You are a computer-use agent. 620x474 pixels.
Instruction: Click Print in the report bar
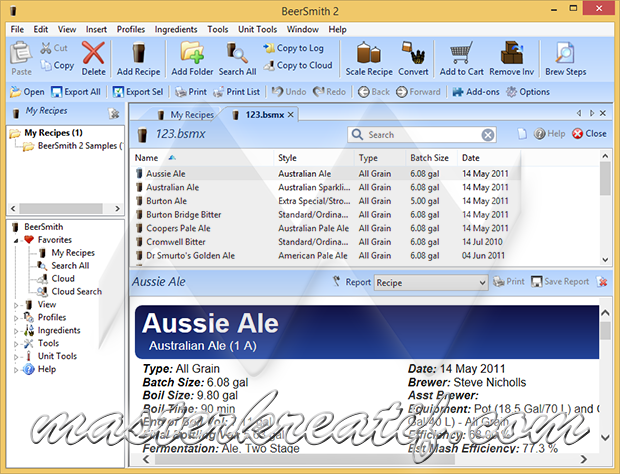[509, 281]
